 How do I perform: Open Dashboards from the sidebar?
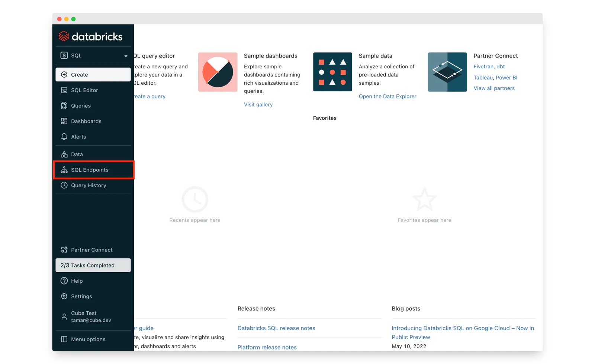click(86, 121)
